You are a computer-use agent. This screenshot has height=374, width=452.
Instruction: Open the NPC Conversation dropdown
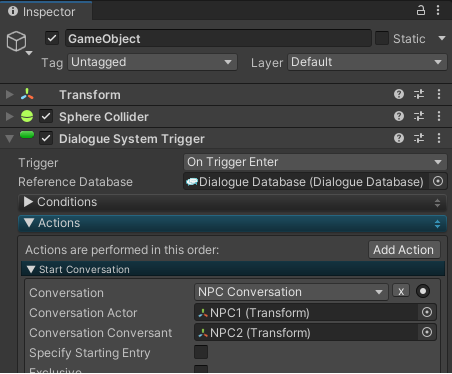[x=291, y=292]
